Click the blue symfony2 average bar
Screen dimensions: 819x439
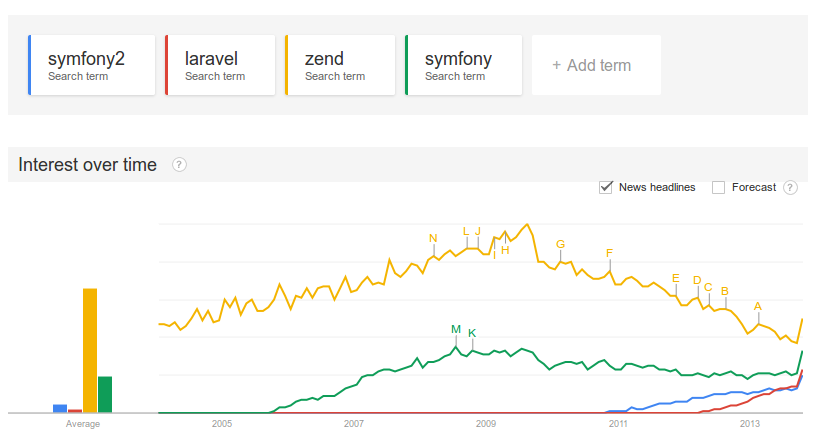pos(60,409)
